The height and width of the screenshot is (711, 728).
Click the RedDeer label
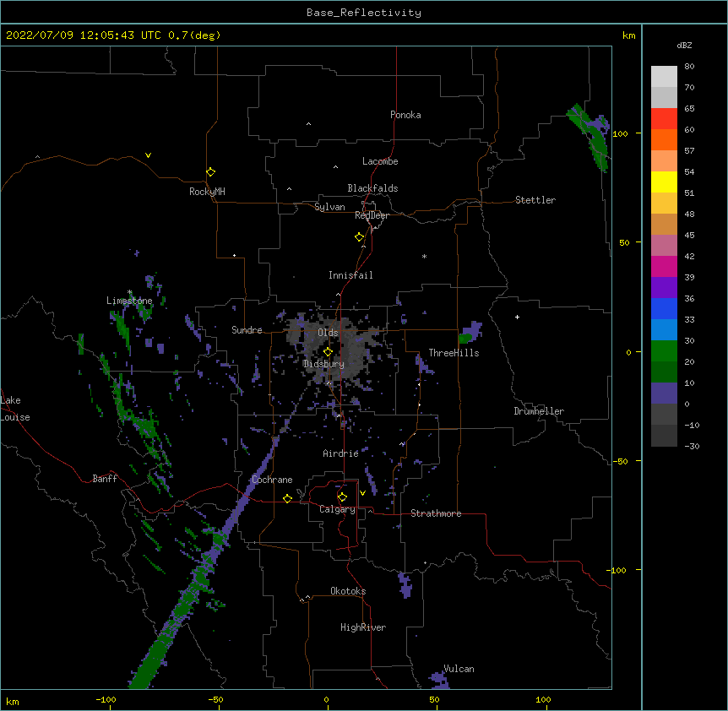pos(372,215)
